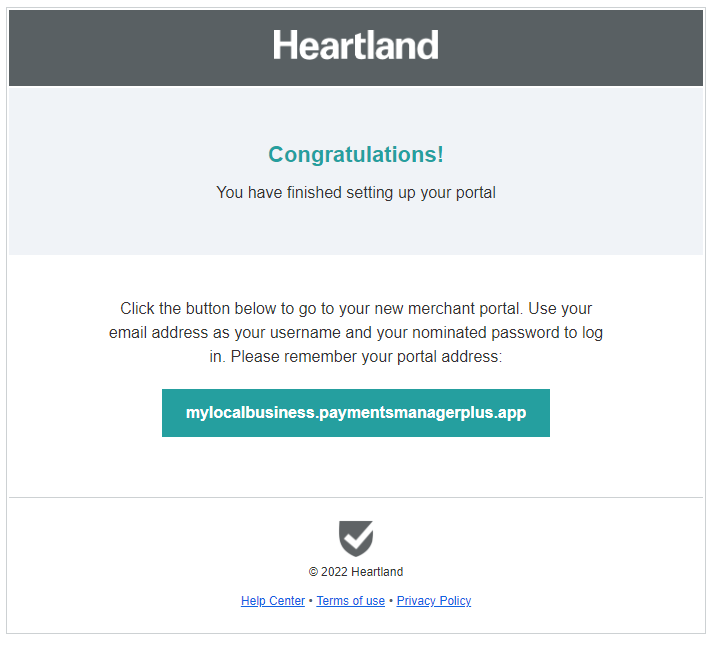
Task: Click line starting 'email address as your username'
Action: [356, 332]
